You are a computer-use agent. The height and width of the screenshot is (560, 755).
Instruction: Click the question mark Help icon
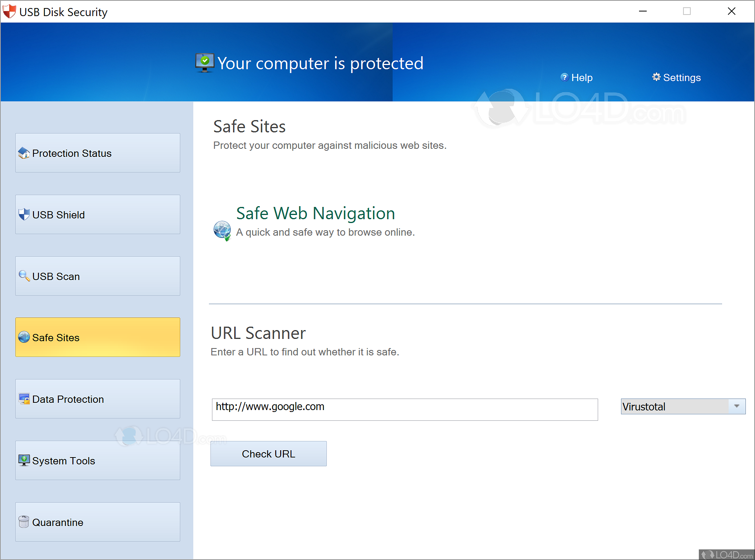point(564,77)
